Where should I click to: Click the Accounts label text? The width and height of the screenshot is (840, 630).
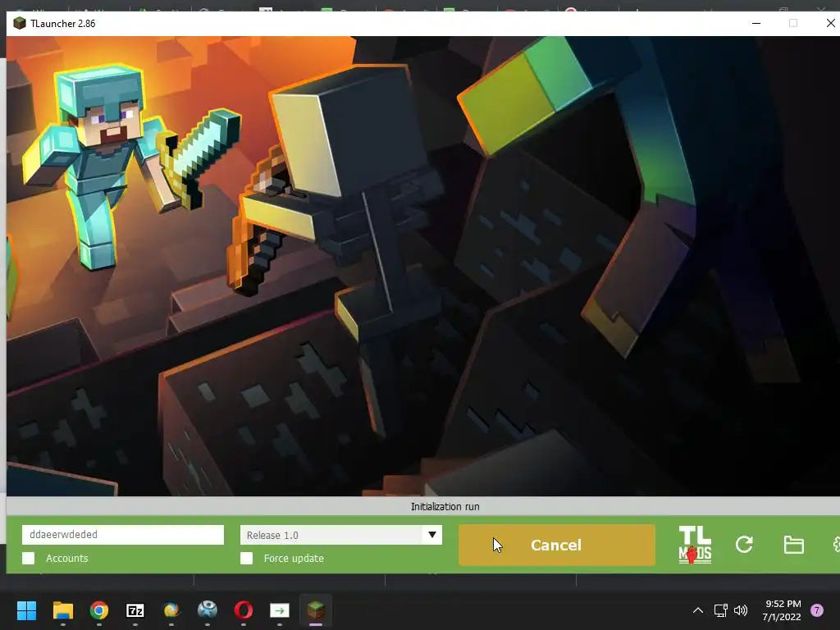coord(67,558)
